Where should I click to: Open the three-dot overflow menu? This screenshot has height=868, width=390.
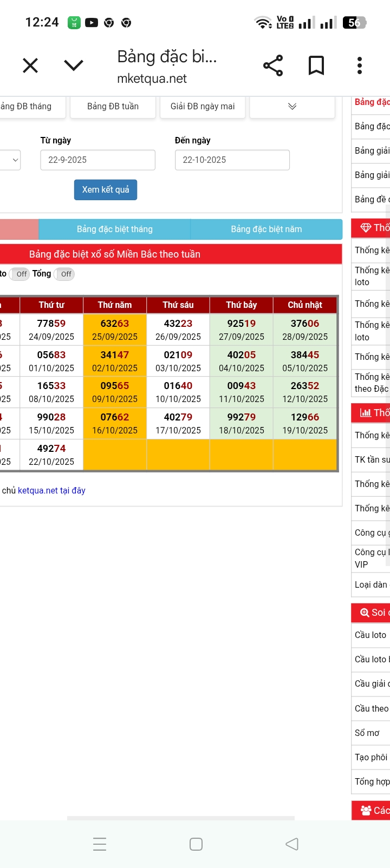(360, 66)
